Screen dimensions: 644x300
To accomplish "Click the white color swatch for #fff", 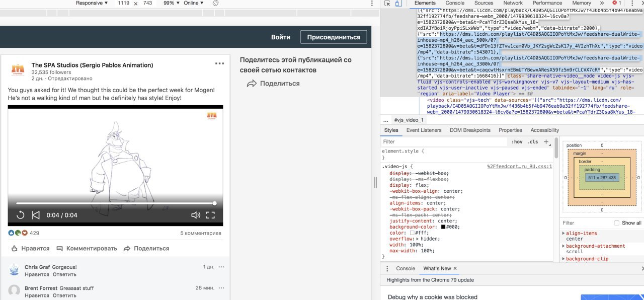I will [412, 233].
